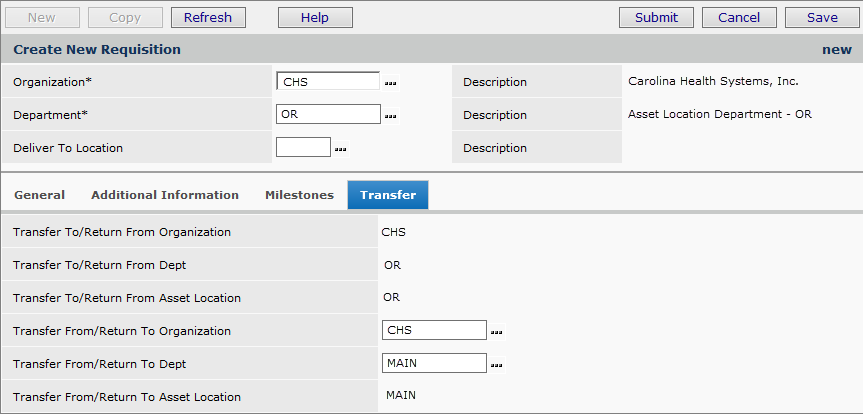Open lookup for Transfer From/Return To Organization

pyautogui.click(x=497, y=332)
